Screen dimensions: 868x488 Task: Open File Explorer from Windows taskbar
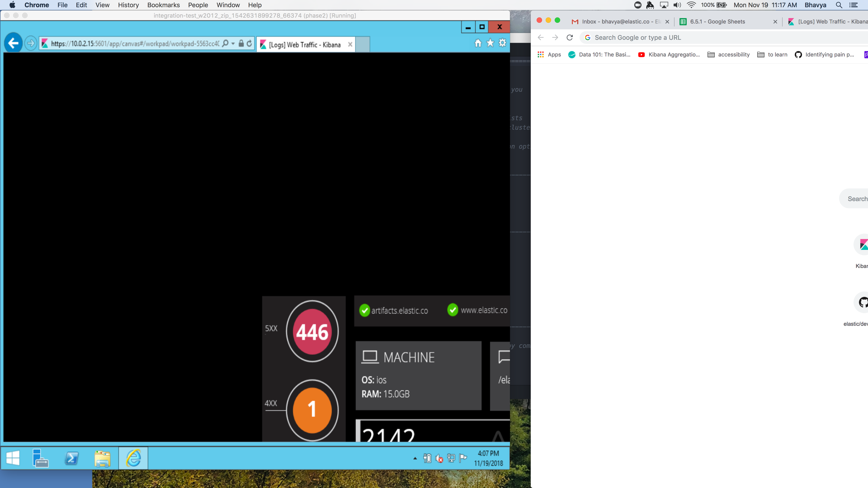tap(102, 458)
